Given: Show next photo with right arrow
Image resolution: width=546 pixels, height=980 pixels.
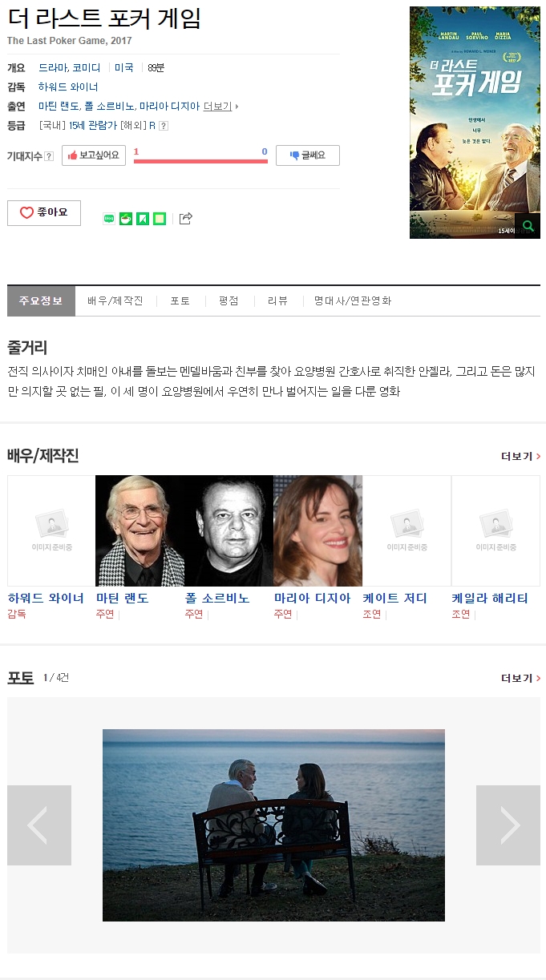Looking at the screenshot, I should [508, 825].
